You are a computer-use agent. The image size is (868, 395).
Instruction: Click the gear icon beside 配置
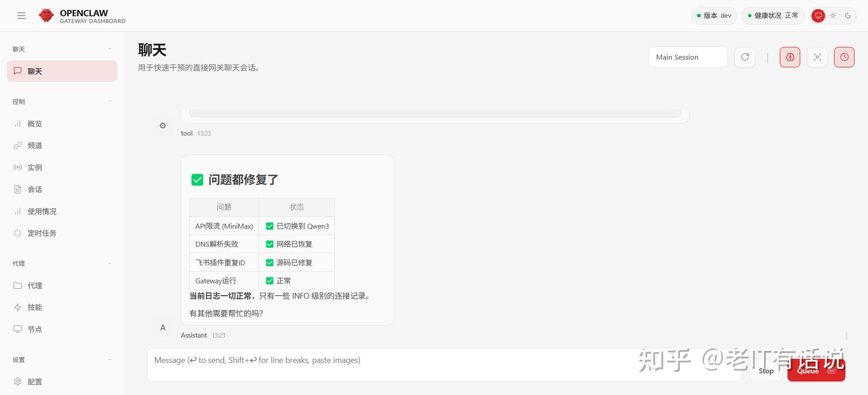coord(18,381)
